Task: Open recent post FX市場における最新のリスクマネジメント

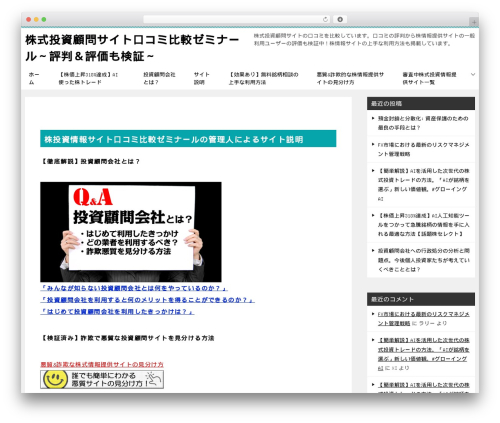Action: (423, 149)
